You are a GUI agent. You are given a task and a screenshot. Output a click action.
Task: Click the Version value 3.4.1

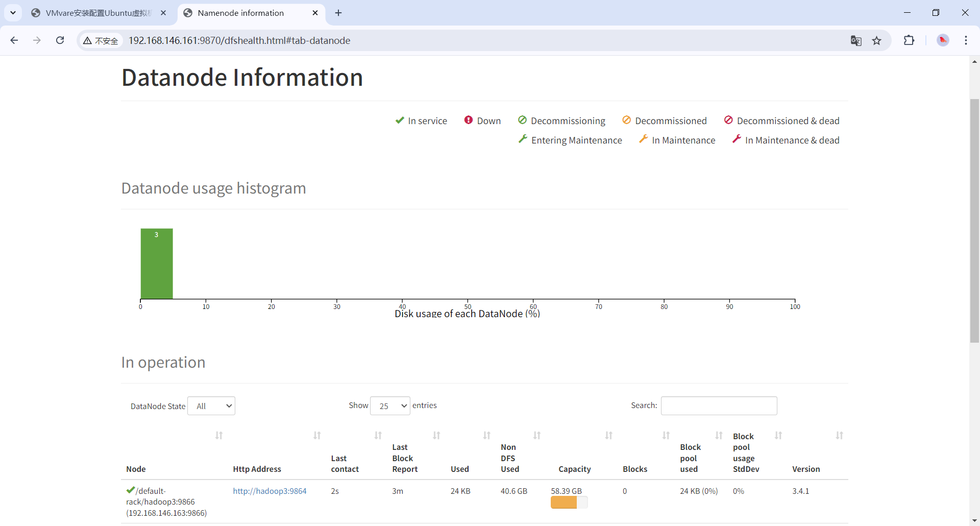(x=801, y=491)
